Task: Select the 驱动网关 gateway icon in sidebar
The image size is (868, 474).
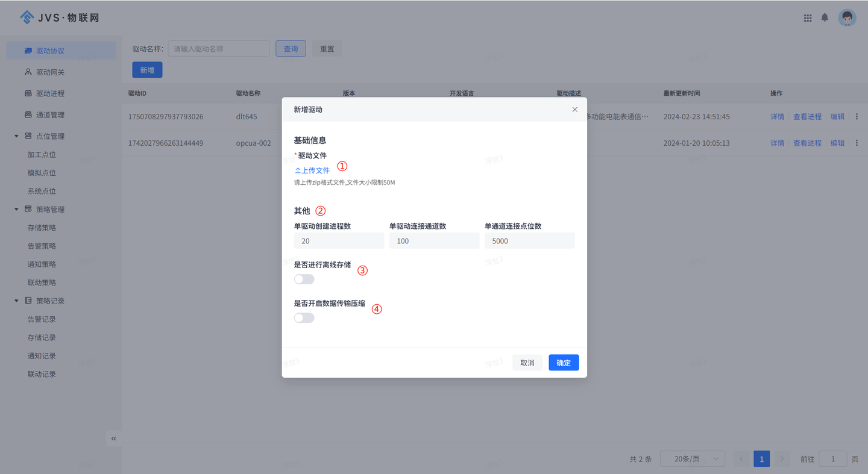Action: pyautogui.click(x=28, y=72)
